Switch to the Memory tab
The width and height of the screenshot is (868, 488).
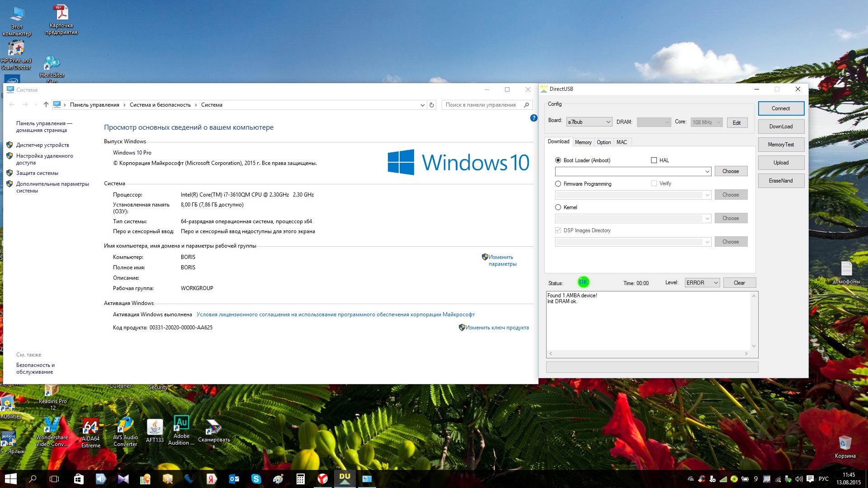click(x=583, y=142)
